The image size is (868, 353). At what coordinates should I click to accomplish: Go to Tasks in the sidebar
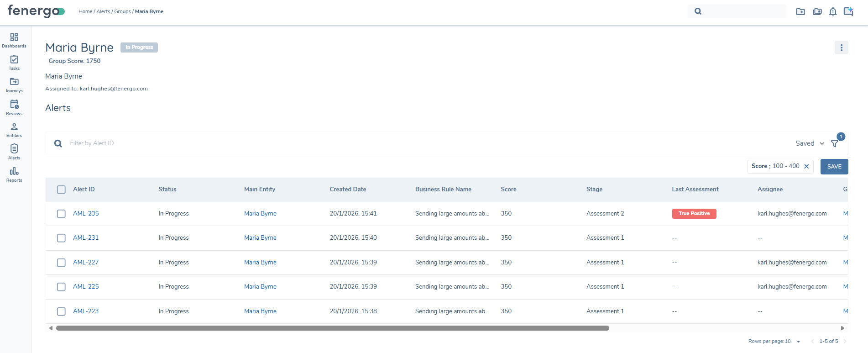14,63
